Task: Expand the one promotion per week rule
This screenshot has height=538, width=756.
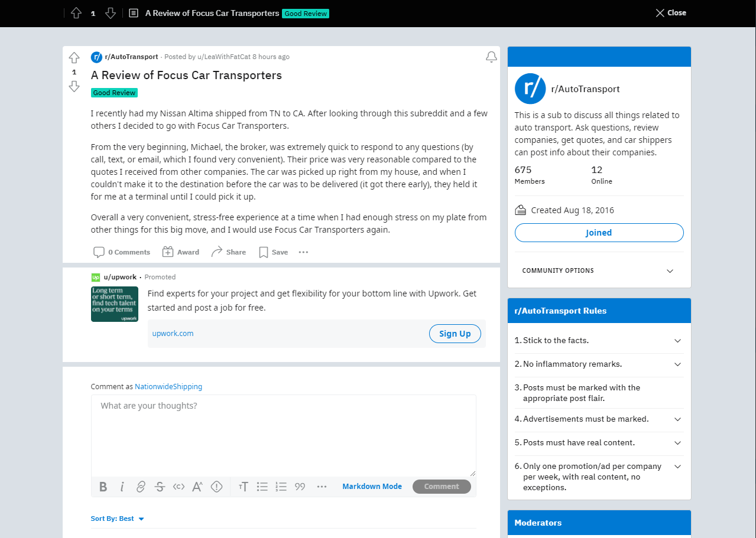Action: coord(599,477)
